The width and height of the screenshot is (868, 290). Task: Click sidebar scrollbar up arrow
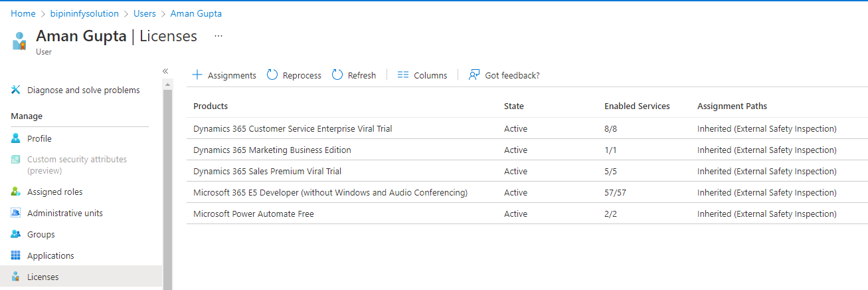[x=167, y=84]
